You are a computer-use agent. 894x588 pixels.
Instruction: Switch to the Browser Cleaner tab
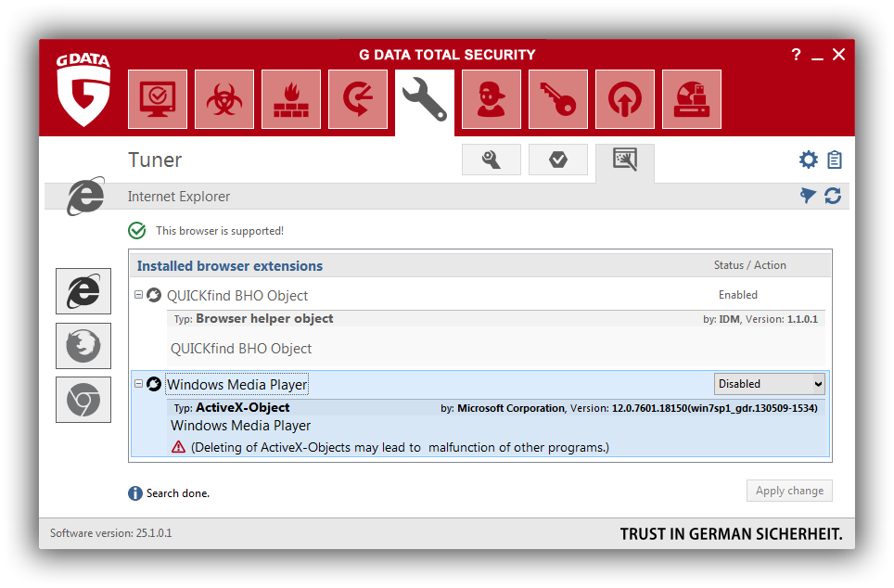625,161
